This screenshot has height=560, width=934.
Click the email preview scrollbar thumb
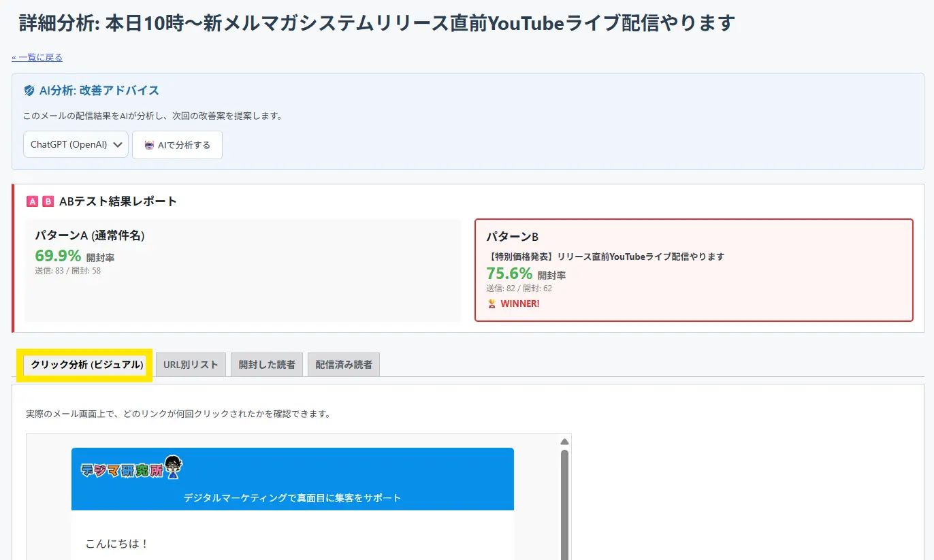[x=564, y=504]
